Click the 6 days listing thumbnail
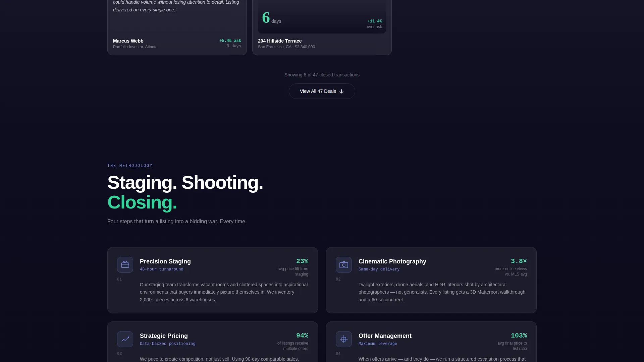This screenshot has width=644, height=362. (x=322, y=17)
